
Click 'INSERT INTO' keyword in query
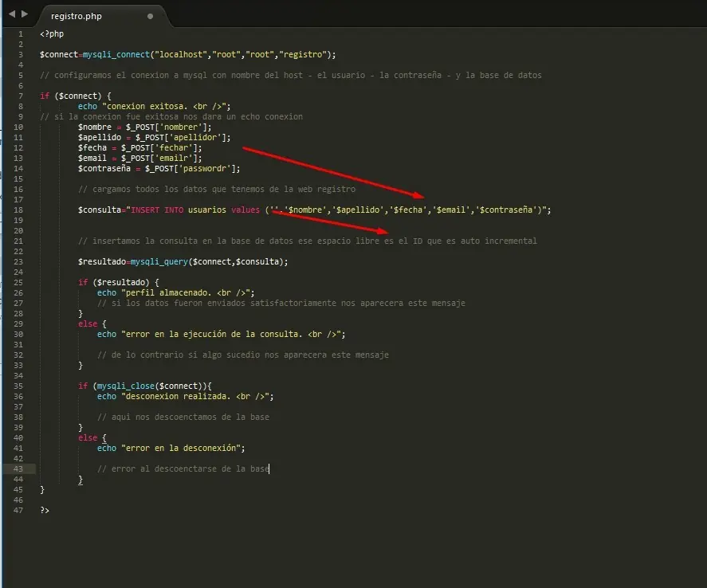click(157, 210)
